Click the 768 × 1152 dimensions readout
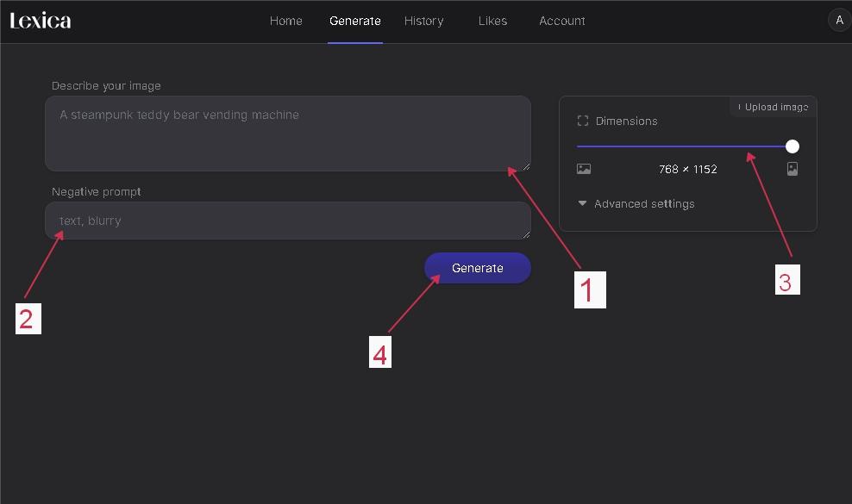 (x=687, y=170)
